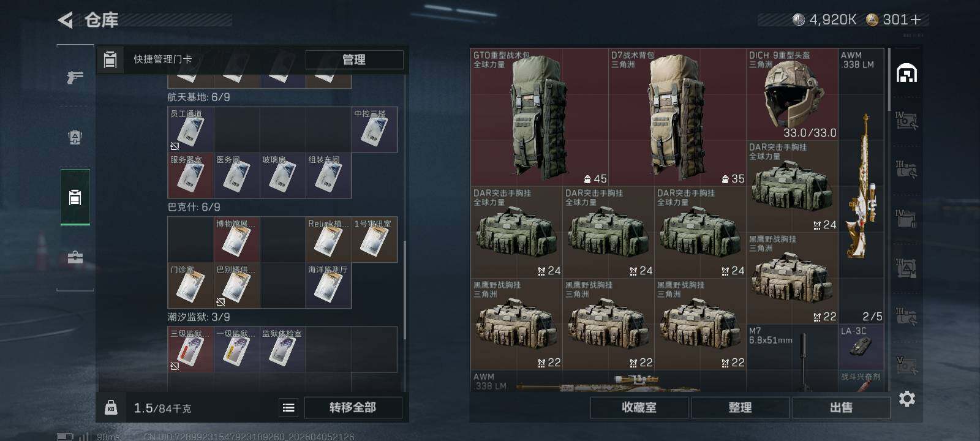Click the plus icon beside 301 currency

(916, 20)
